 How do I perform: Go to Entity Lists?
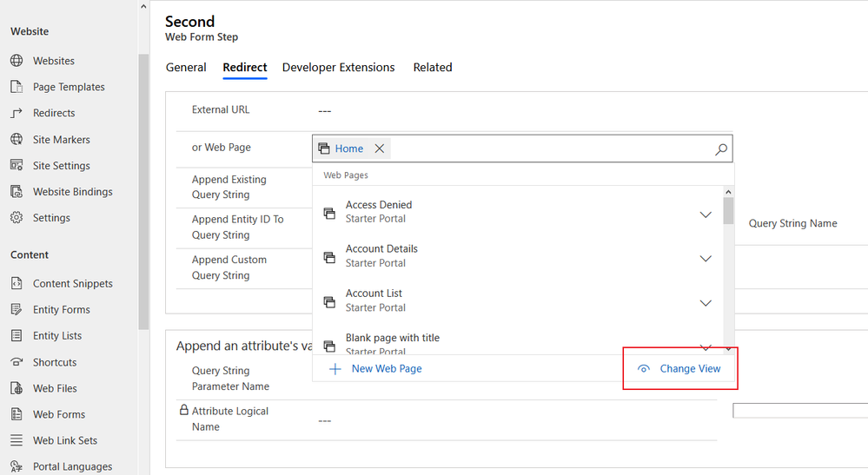click(57, 335)
